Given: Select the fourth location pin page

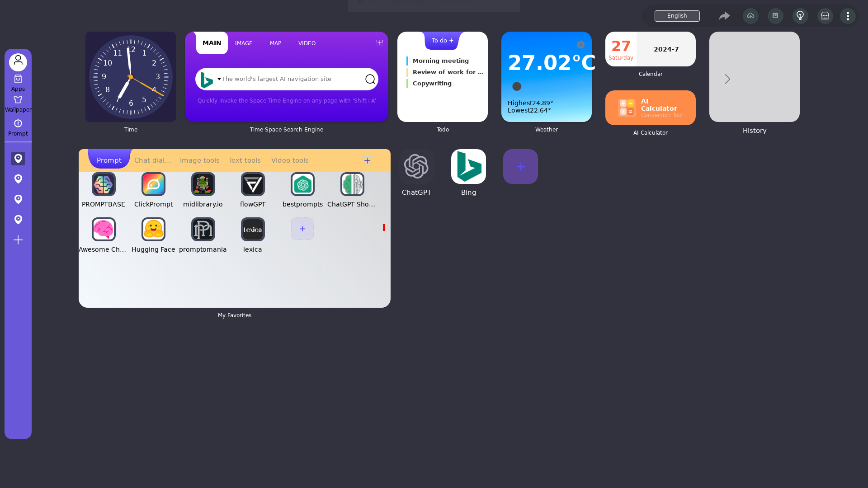Looking at the screenshot, I should pos(18,220).
